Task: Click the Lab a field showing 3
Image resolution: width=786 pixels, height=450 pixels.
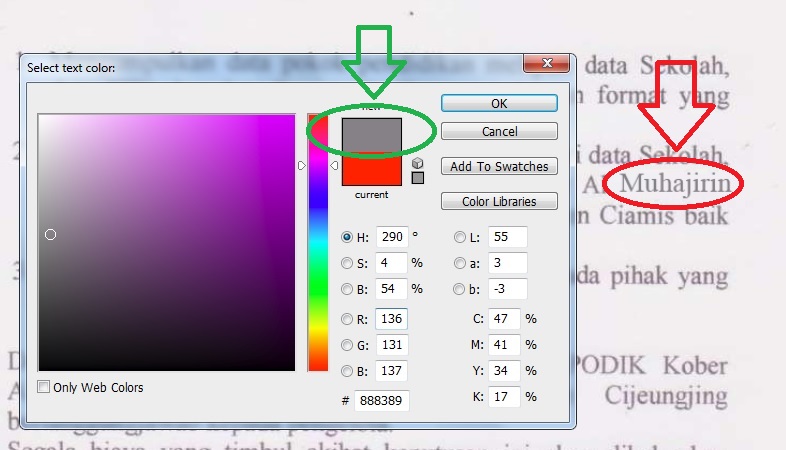Action: 507,263
